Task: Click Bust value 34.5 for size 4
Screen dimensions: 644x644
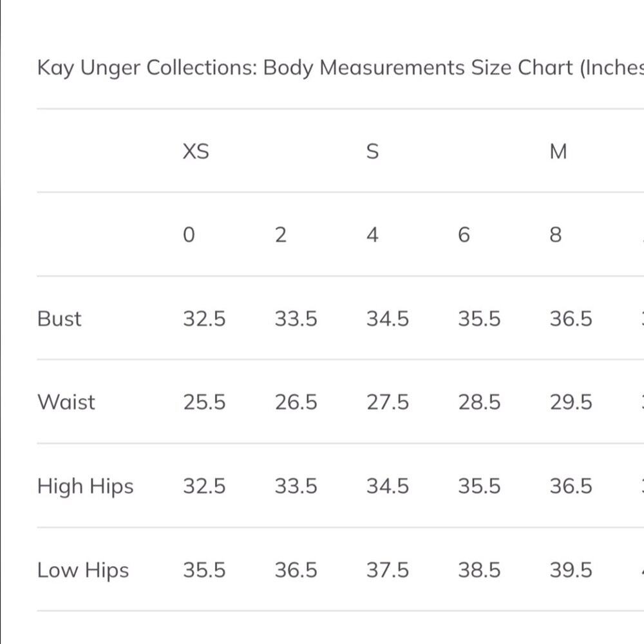Action: click(x=388, y=319)
